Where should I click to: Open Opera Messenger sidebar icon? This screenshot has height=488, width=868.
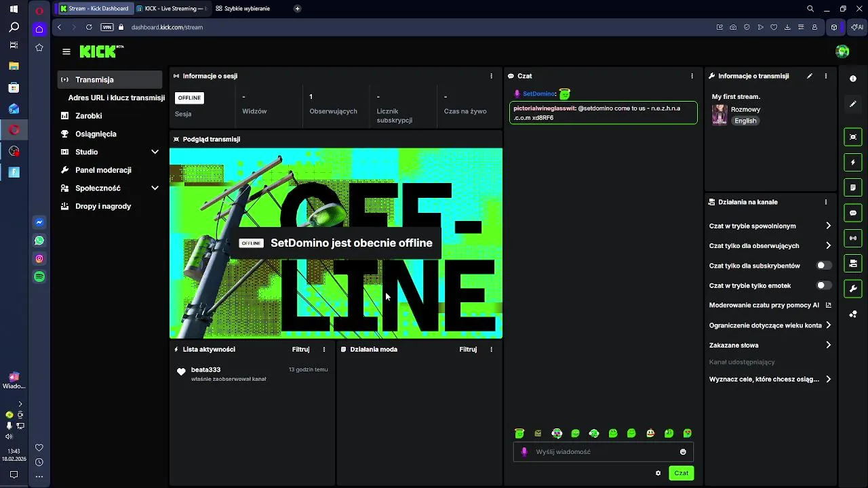coord(39,222)
